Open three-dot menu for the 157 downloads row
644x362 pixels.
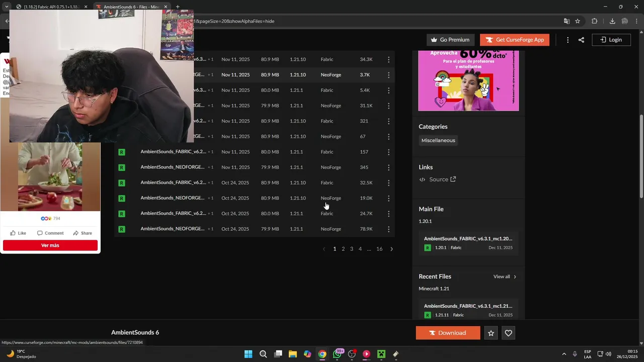coord(388,152)
